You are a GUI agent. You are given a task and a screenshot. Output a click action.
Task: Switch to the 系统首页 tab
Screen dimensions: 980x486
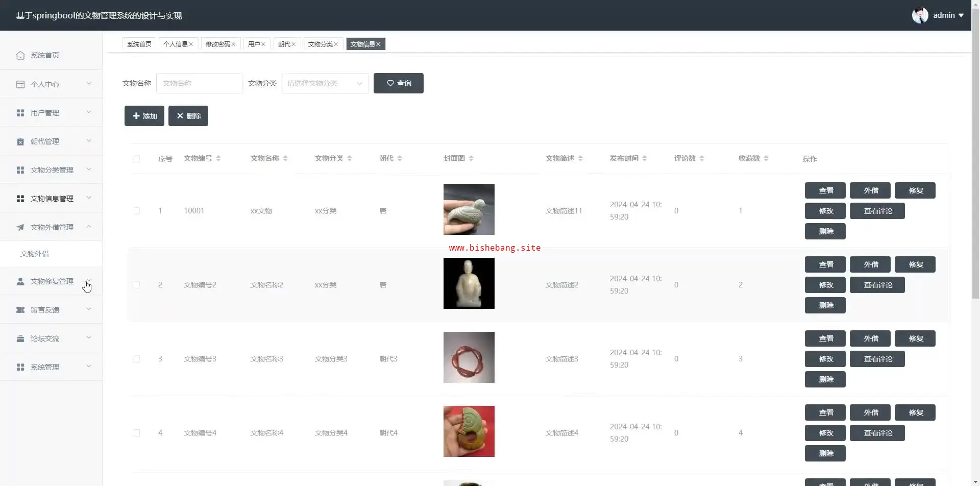pyautogui.click(x=139, y=44)
